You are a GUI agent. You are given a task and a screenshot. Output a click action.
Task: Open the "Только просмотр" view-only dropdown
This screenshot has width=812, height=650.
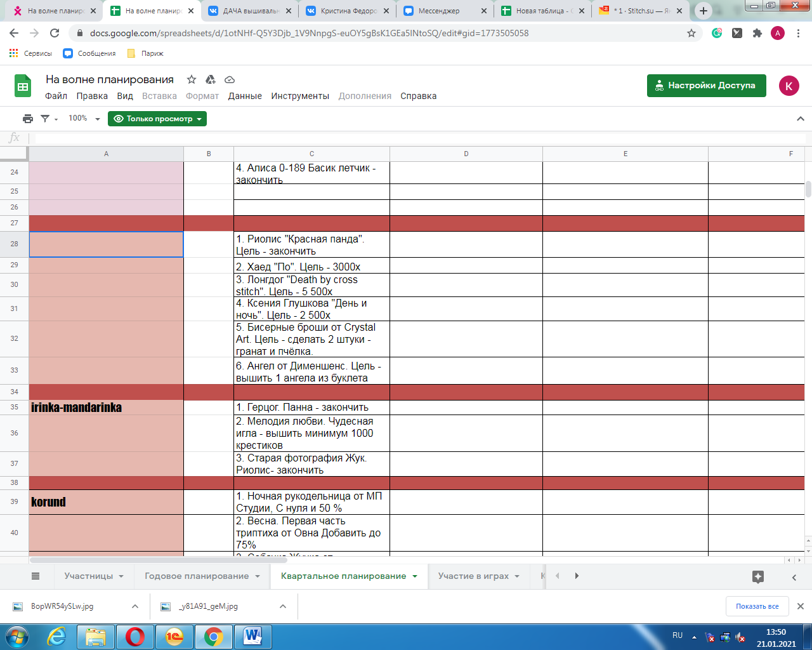[x=157, y=119]
